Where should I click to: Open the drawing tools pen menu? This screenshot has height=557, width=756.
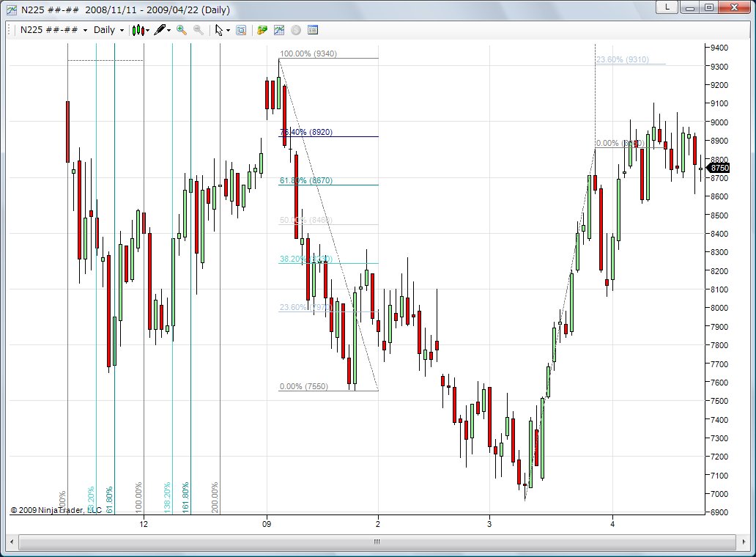tap(160, 30)
